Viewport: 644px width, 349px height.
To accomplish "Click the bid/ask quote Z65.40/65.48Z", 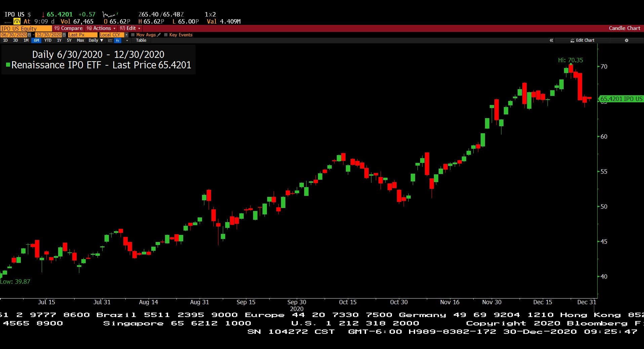I will [161, 14].
